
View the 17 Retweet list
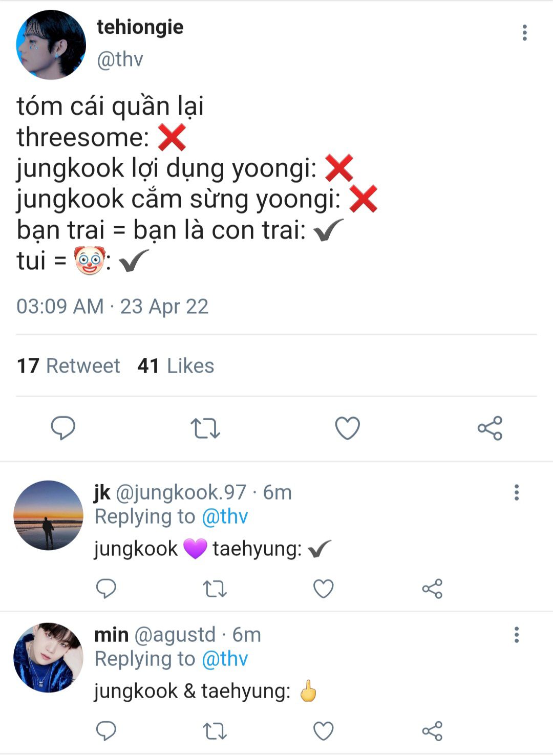pos(69,366)
